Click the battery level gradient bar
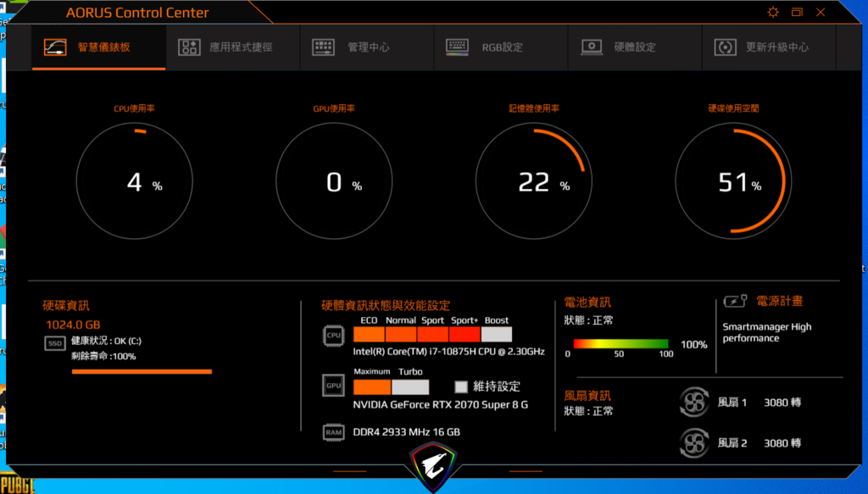The width and height of the screenshot is (868, 494). click(x=620, y=343)
